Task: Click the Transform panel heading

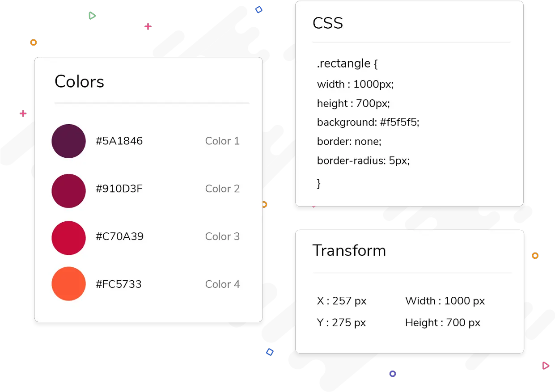Action: pyautogui.click(x=349, y=250)
